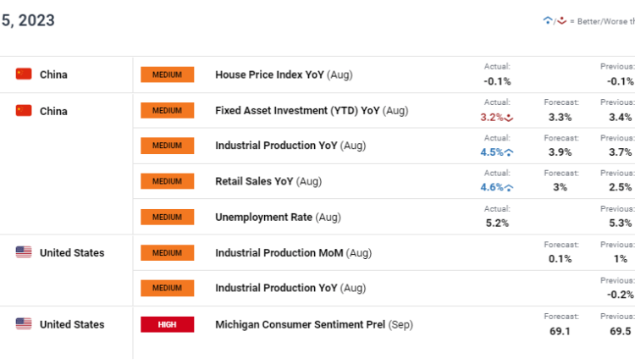The width and height of the screenshot is (635, 364).
Task: Click the China flag beside House Price Index
Action: tap(24, 74)
